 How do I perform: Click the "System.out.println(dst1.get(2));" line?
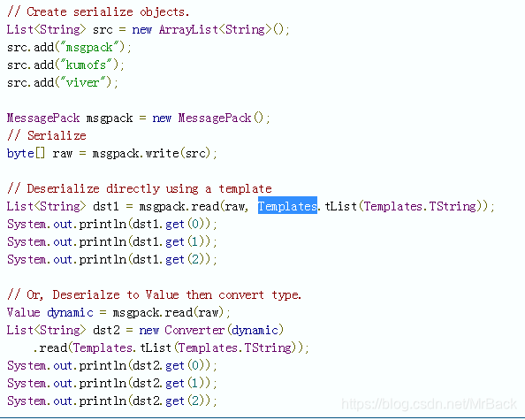(x=112, y=260)
